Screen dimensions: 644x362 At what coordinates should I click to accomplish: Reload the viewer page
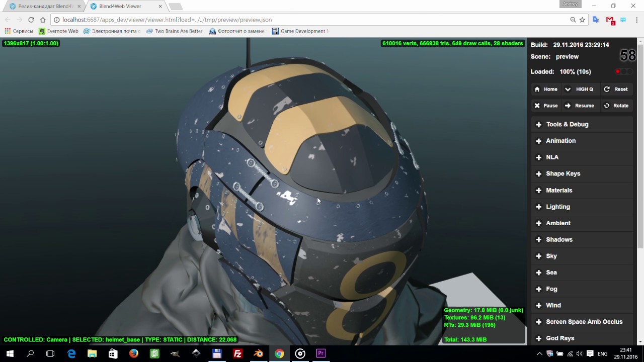coord(31,20)
